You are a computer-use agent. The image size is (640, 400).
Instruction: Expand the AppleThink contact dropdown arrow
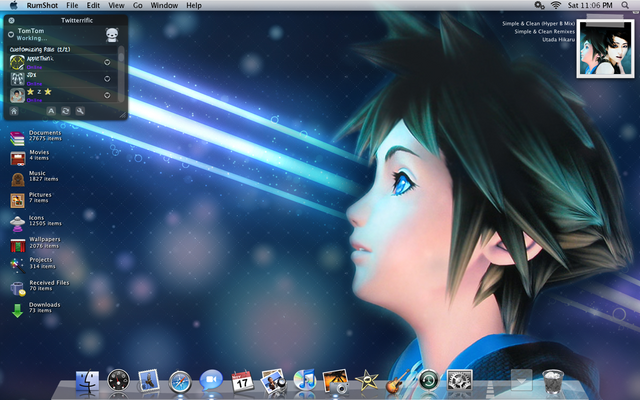(107, 62)
